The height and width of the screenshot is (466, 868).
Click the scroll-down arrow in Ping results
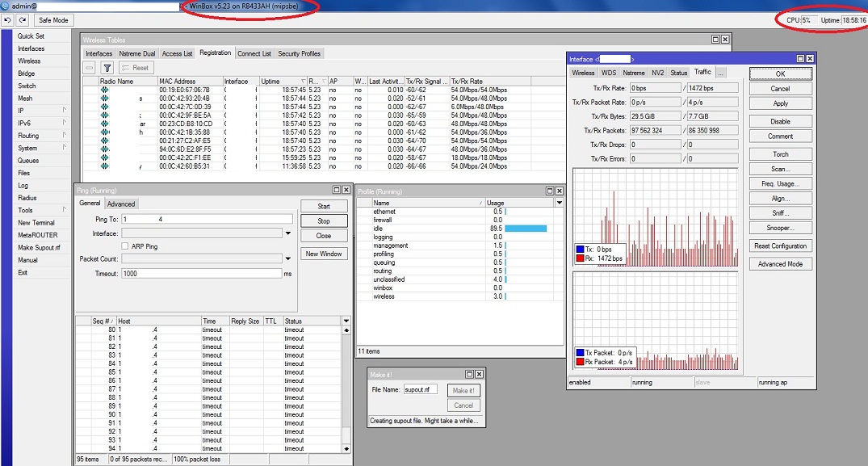coord(346,449)
